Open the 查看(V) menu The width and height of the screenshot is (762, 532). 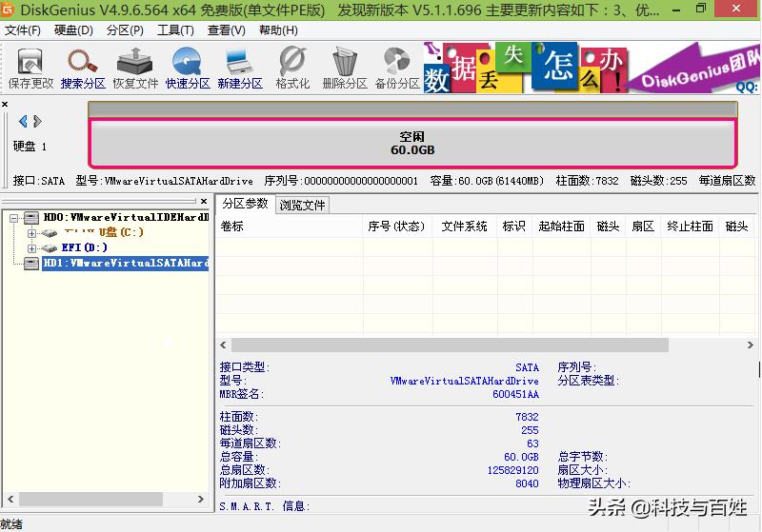[227, 30]
